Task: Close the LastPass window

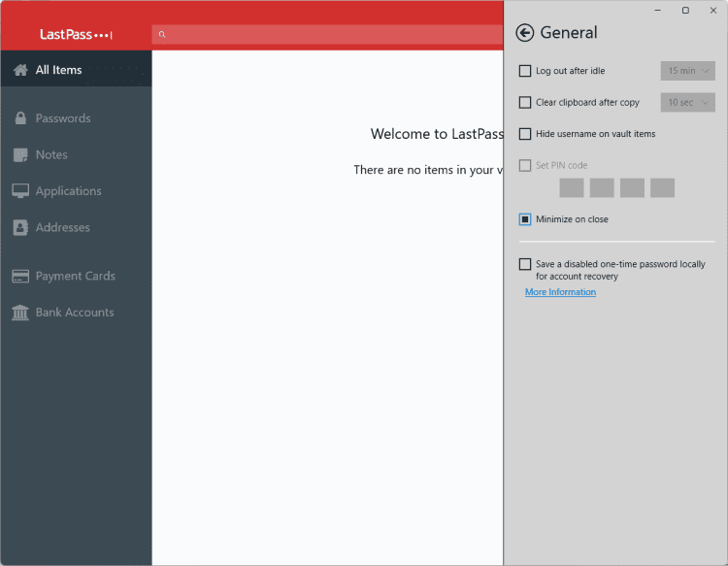Action: (713, 11)
